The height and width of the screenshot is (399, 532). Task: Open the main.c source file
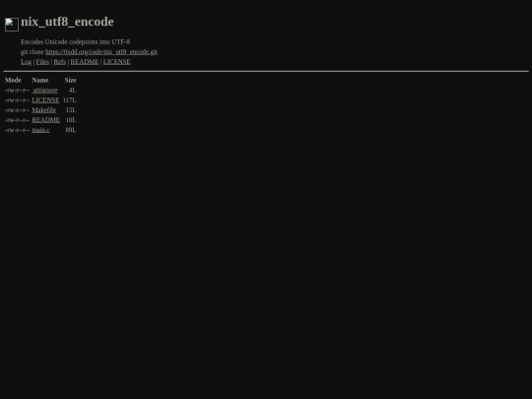click(40, 130)
